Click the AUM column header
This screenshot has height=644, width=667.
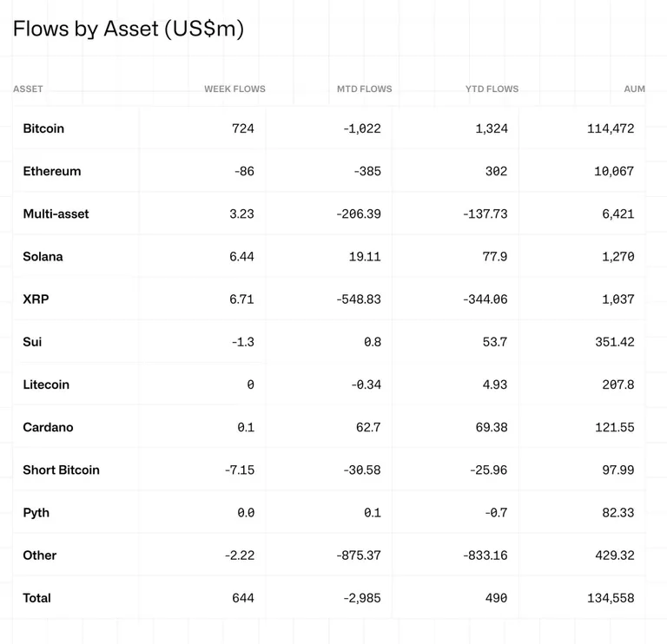(x=634, y=89)
